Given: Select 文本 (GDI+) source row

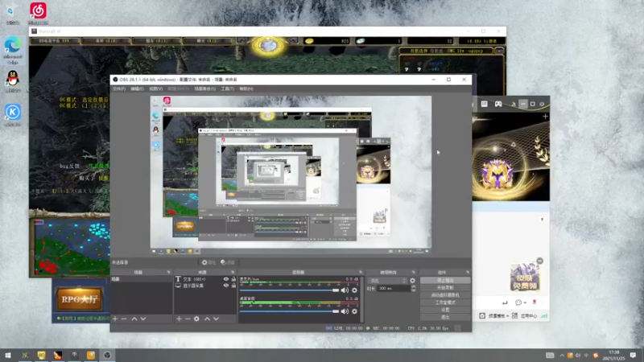Looking at the screenshot, I should pos(205,279).
